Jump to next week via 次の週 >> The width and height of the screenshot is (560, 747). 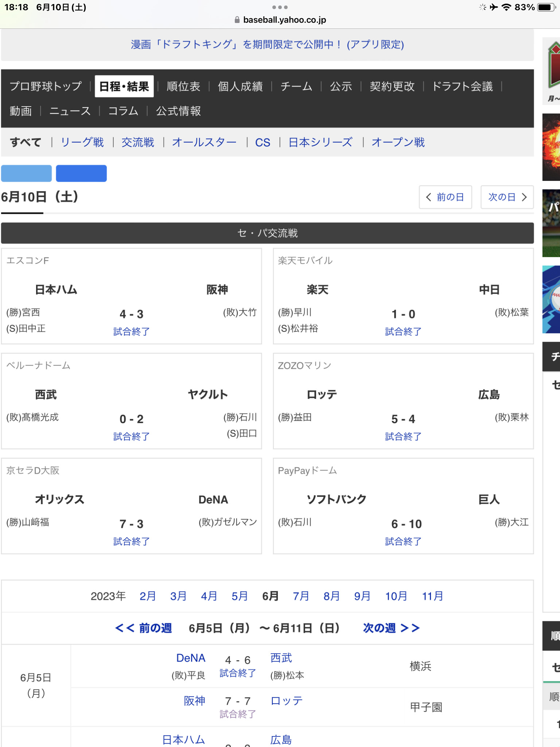(391, 628)
